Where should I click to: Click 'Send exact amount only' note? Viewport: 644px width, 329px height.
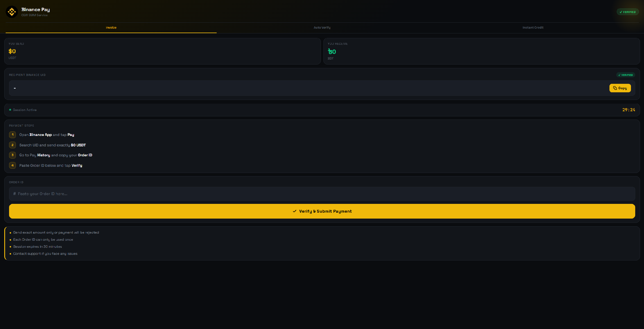click(56, 232)
